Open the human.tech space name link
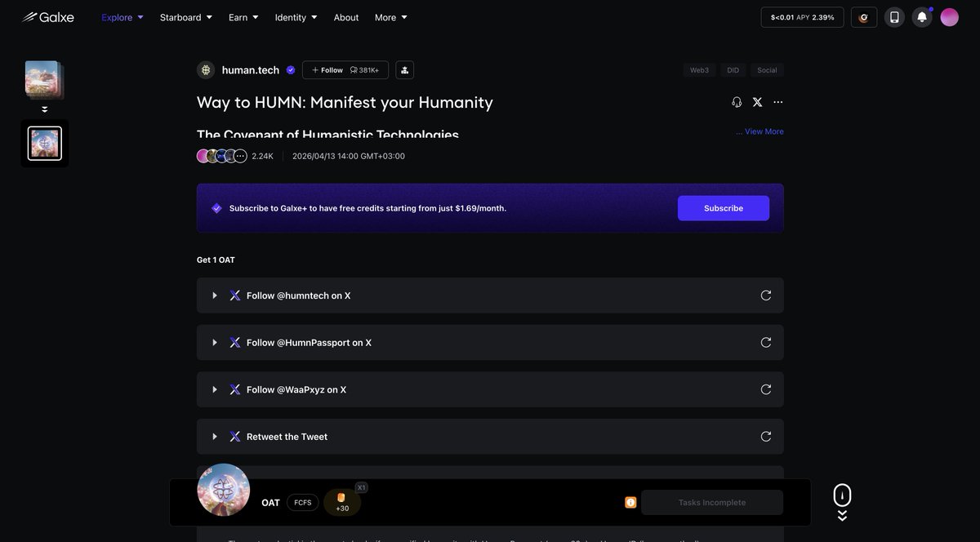The height and width of the screenshot is (542, 980). [251, 70]
